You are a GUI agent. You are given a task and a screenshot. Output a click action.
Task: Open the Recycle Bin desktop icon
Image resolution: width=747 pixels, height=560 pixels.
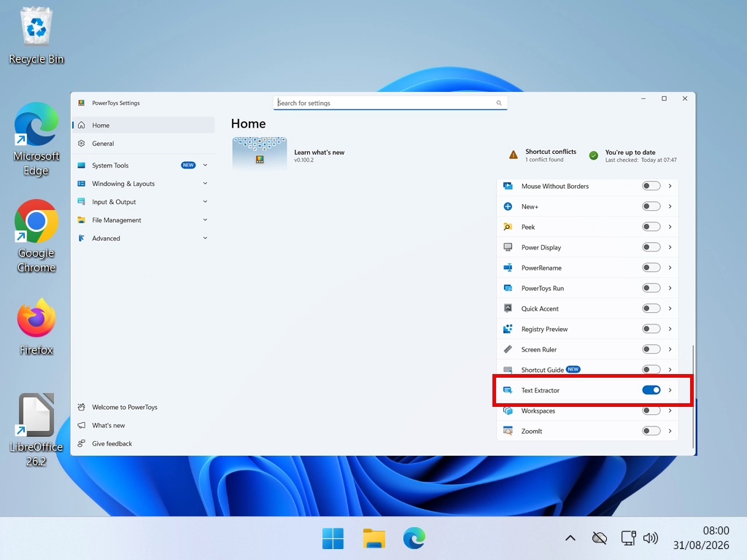click(36, 36)
